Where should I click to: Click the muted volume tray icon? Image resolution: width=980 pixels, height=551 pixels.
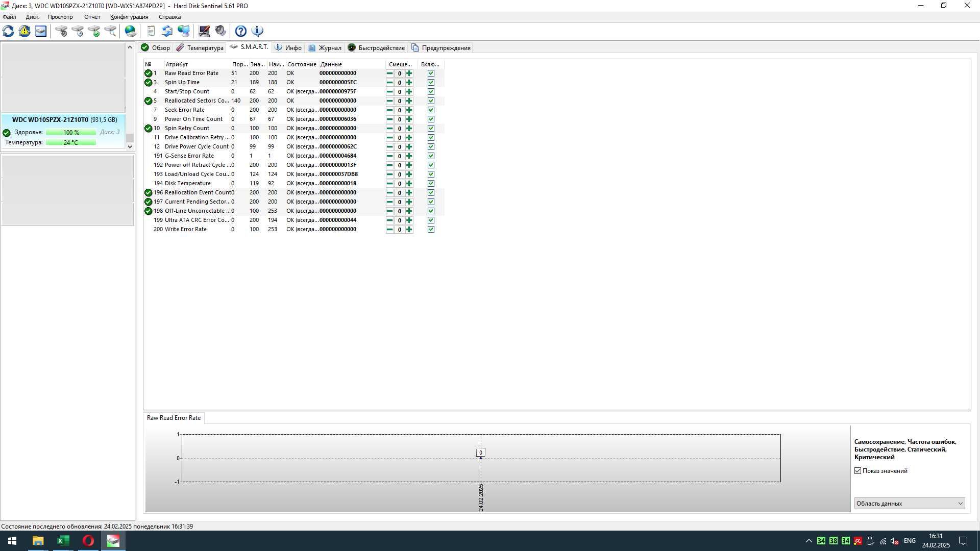pos(895,541)
